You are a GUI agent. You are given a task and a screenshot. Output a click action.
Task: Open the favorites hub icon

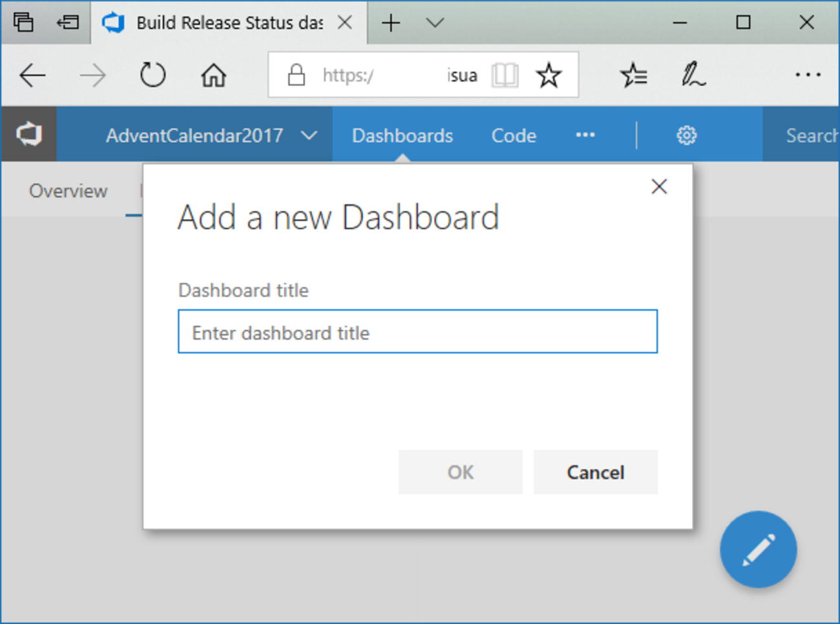point(633,76)
